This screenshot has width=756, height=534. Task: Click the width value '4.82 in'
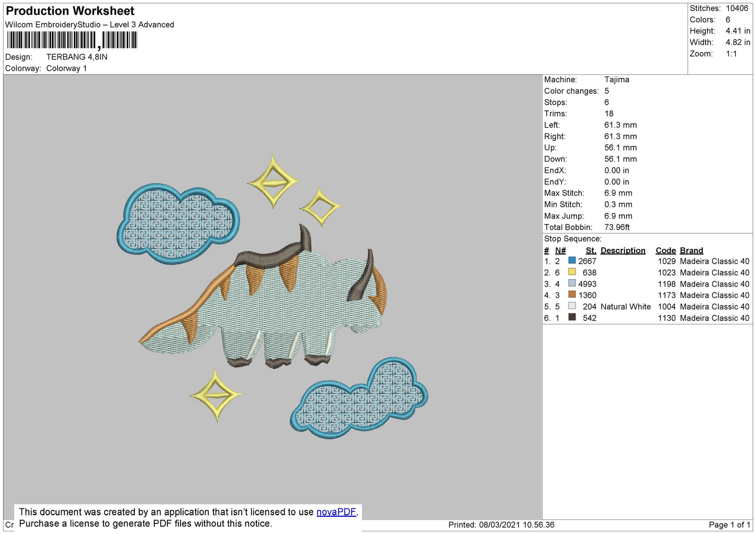click(738, 42)
